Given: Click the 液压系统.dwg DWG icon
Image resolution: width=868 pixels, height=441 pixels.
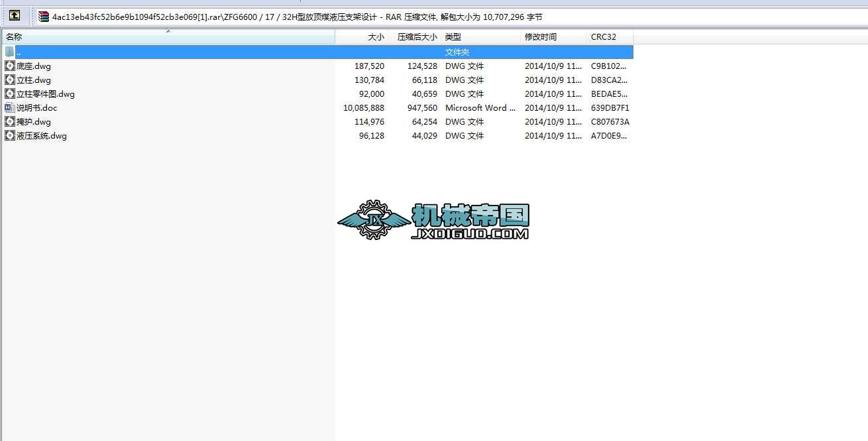Looking at the screenshot, I should coord(9,135).
